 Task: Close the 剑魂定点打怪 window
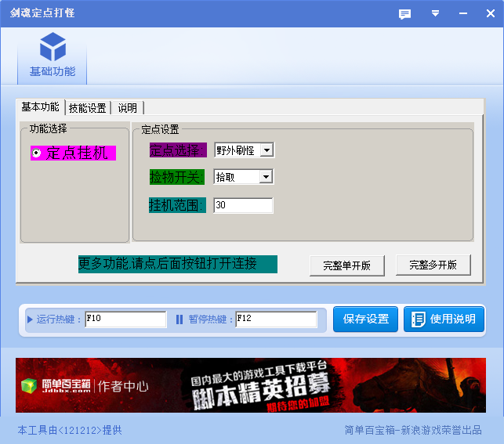[x=490, y=13]
